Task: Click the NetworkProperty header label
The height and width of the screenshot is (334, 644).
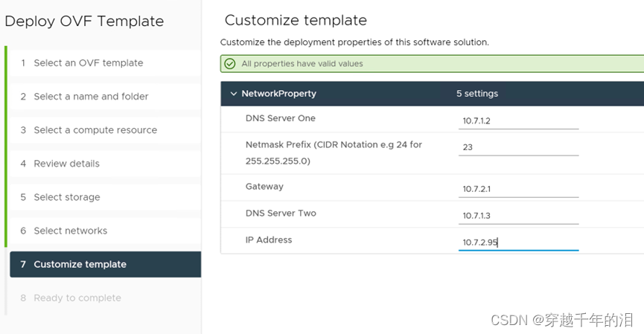Action: [x=279, y=94]
